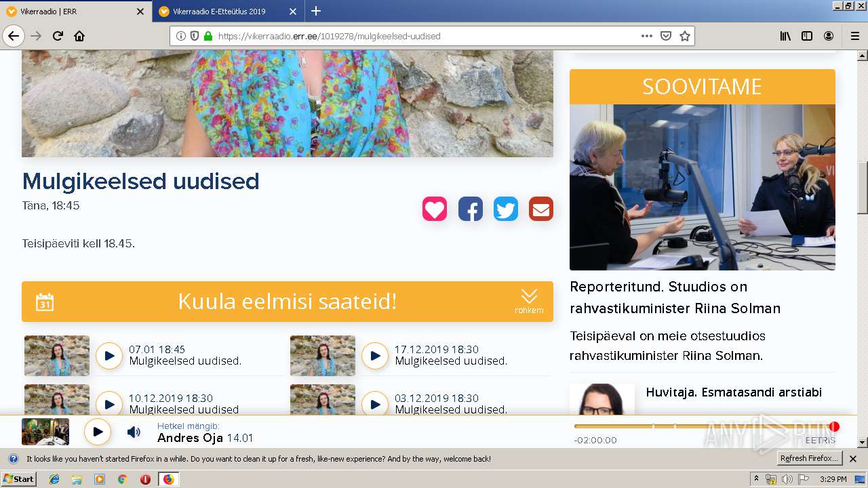The height and width of the screenshot is (488, 868).
Task: Click the player bar studio thumbnail
Action: click(x=45, y=432)
